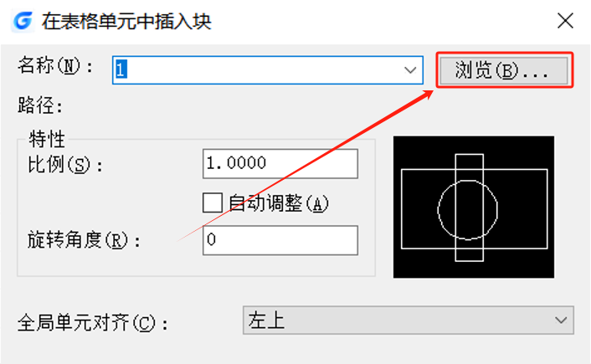Close the 在表格单元中插入块 dialog
The image size is (591, 364).
pos(565,21)
